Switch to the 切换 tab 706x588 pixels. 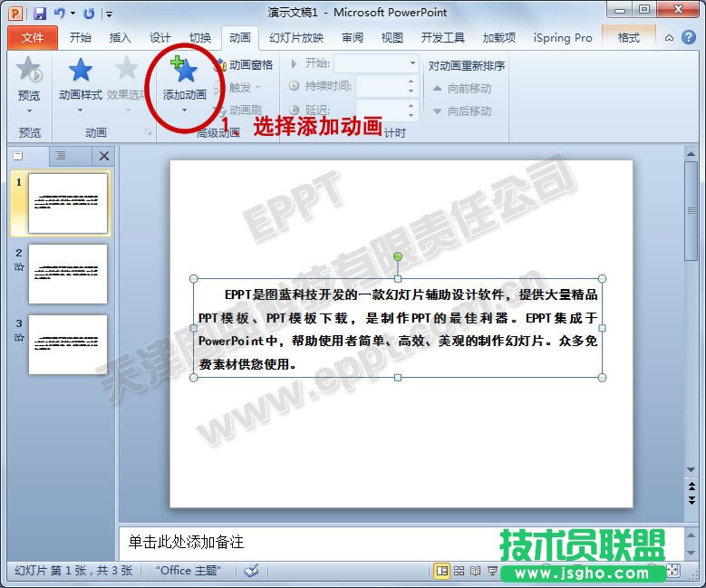pos(200,37)
